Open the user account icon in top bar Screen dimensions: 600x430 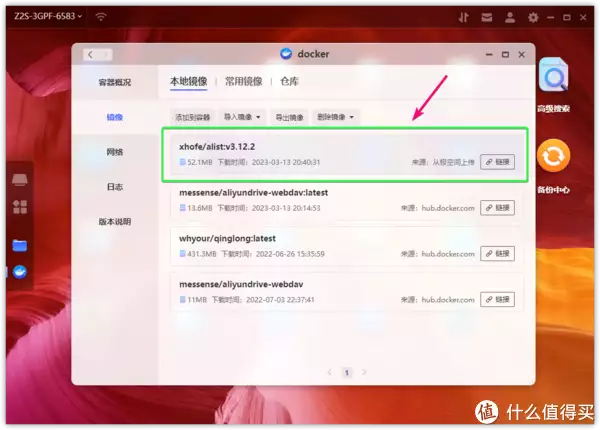pyautogui.click(x=510, y=17)
